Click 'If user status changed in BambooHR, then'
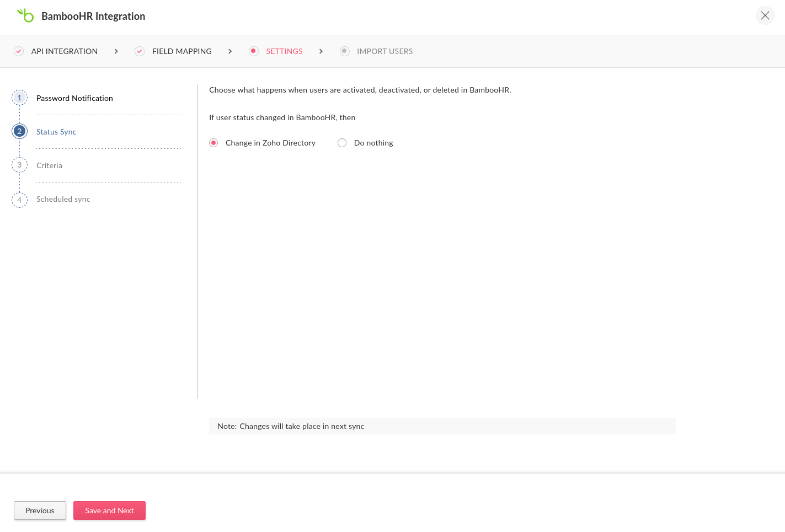 [282, 117]
